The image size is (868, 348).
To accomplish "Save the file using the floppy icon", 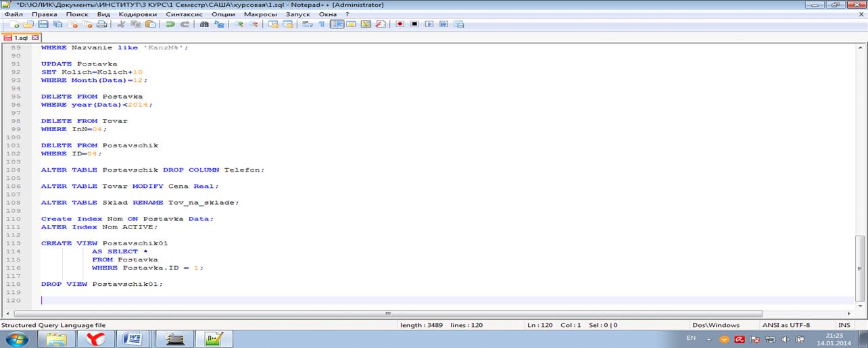I will tap(43, 24).
